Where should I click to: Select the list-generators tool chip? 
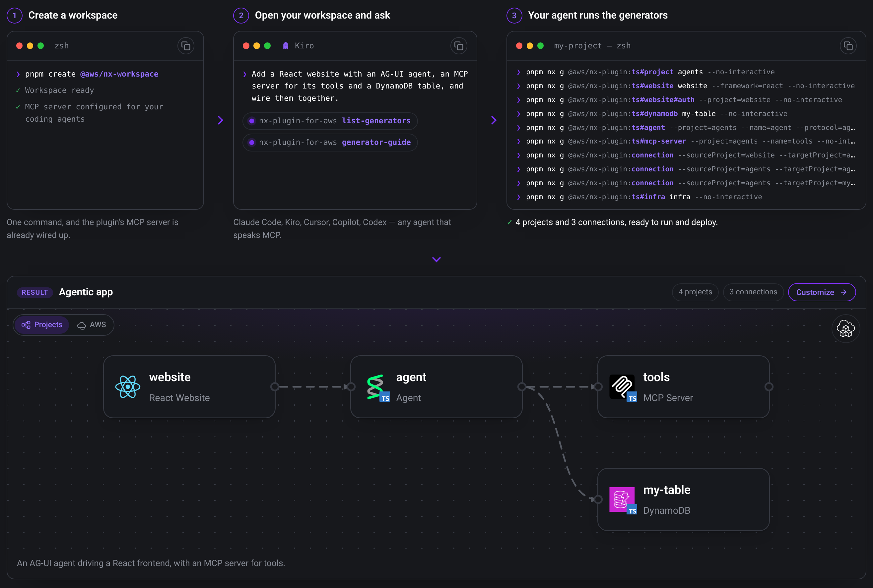click(330, 121)
